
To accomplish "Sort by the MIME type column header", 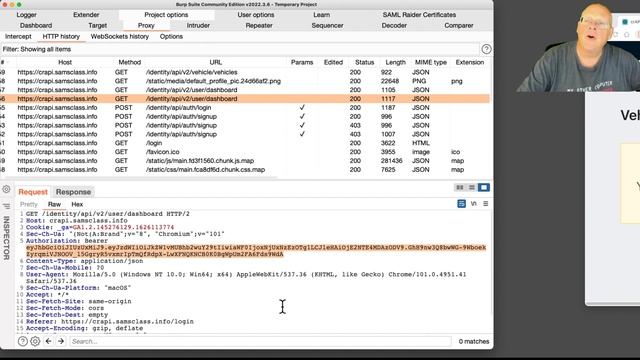I will tap(431, 62).
